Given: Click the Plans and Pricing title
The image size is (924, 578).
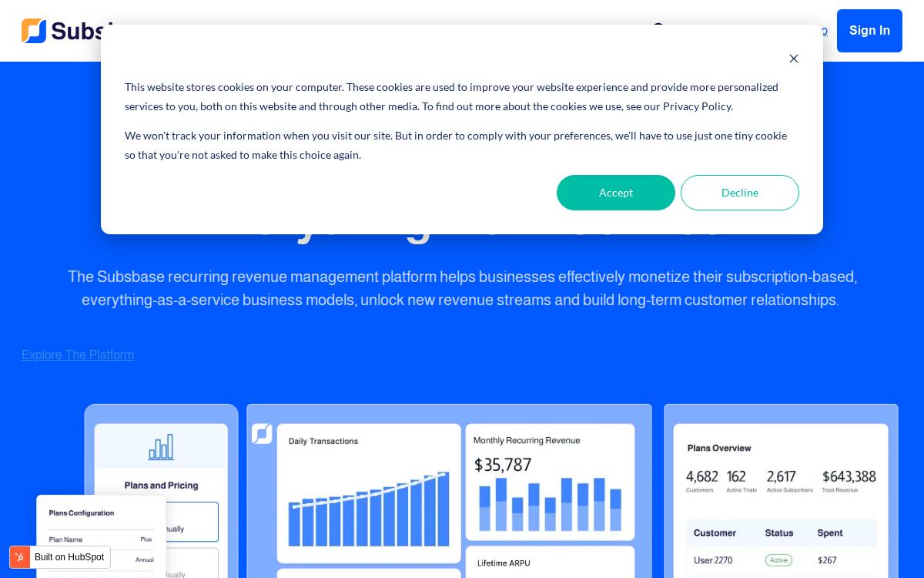Looking at the screenshot, I should (x=161, y=486).
